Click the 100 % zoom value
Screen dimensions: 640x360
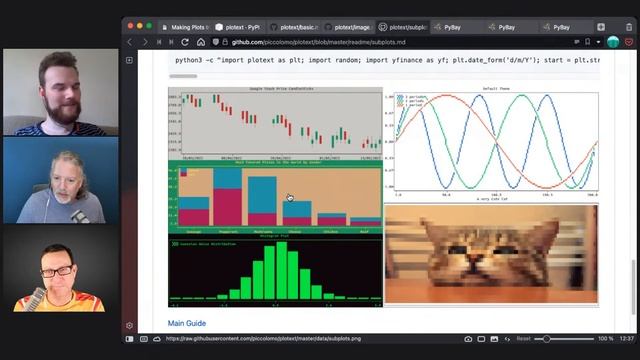click(x=606, y=339)
